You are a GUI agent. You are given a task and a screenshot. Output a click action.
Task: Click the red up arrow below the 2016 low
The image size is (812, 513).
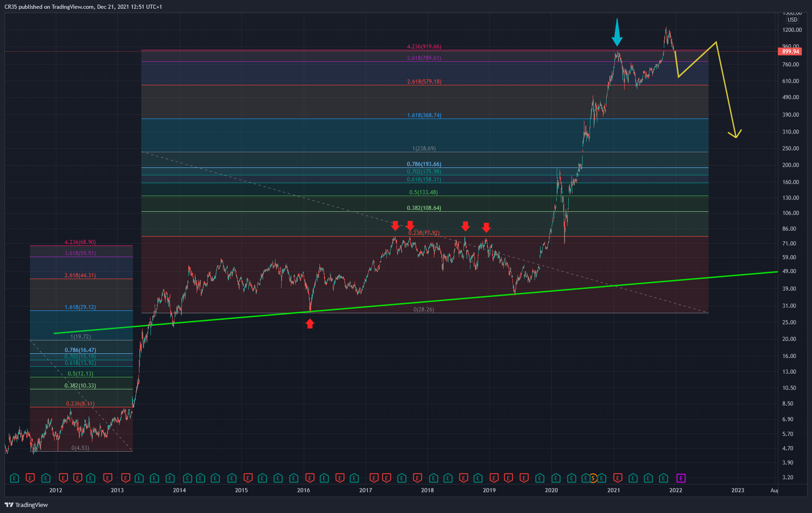tap(310, 324)
